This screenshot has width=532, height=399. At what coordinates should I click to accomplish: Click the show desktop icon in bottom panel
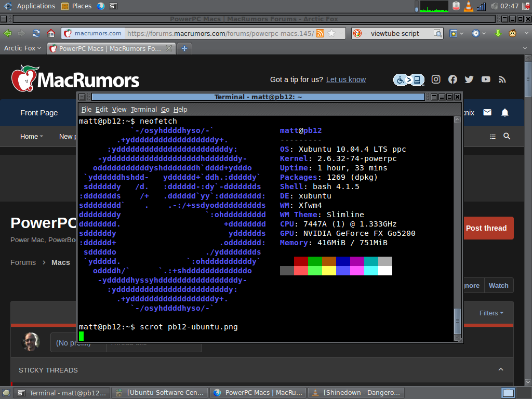(6, 393)
